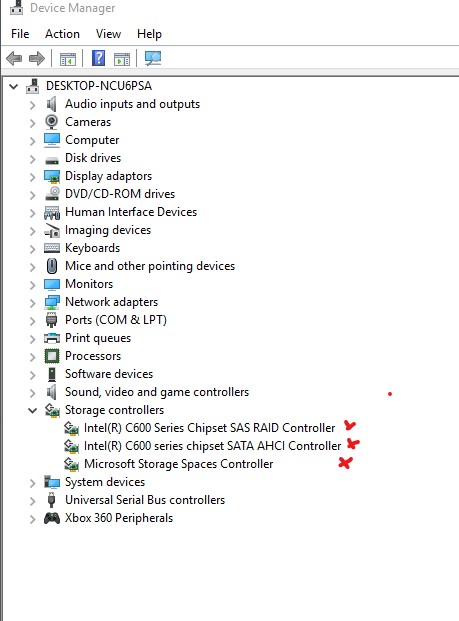Expand the Xbox 360 Peripherals arrow
Screen dimensions: 459x621
pos(32,519)
